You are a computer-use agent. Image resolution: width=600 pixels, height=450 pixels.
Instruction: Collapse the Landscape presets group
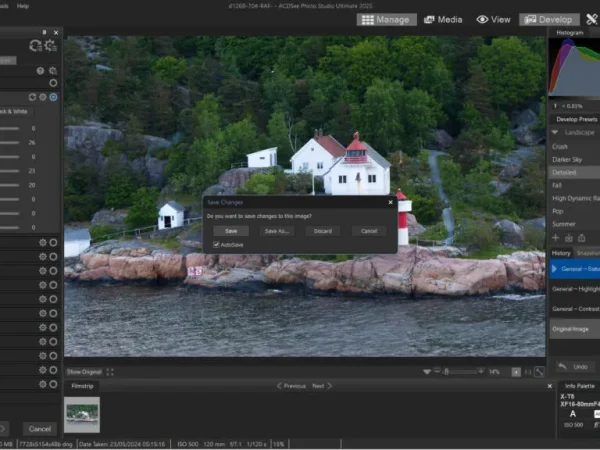(554, 132)
